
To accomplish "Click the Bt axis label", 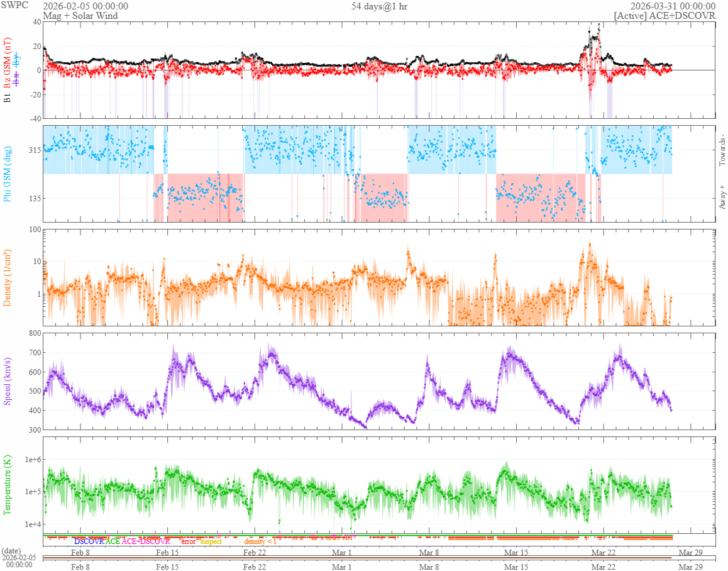I will pyautogui.click(x=8, y=99).
